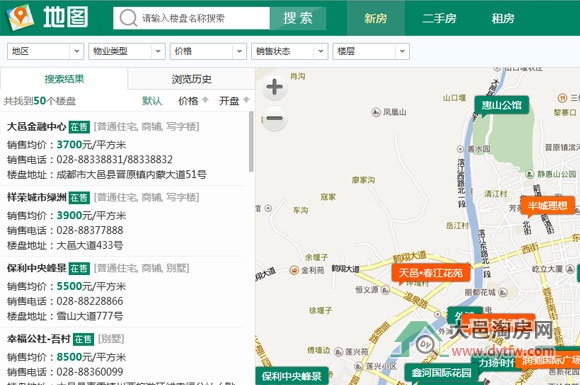Open 祥荣城市绿洲 listing
The height and width of the screenshot is (385, 580).
tap(37, 197)
